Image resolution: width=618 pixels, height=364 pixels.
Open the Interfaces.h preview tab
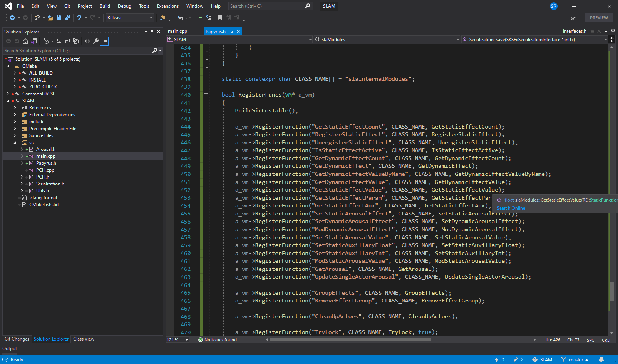tap(574, 32)
